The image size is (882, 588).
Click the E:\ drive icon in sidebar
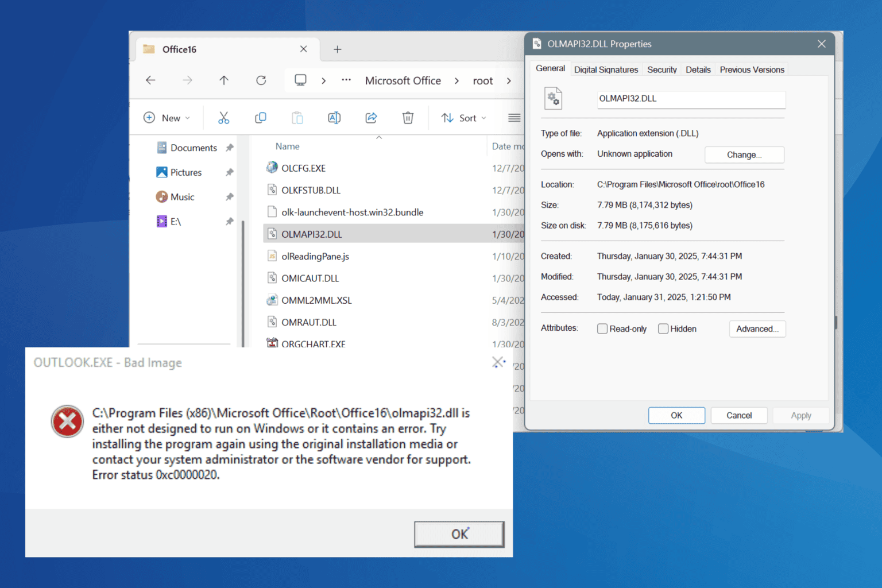click(x=161, y=222)
